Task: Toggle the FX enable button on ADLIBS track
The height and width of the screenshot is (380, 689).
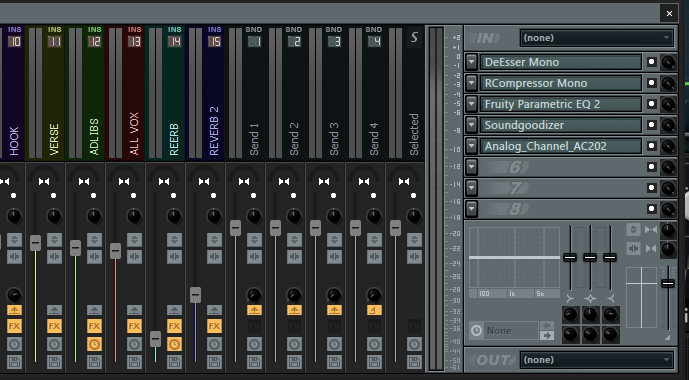Action: [x=94, y=326]
